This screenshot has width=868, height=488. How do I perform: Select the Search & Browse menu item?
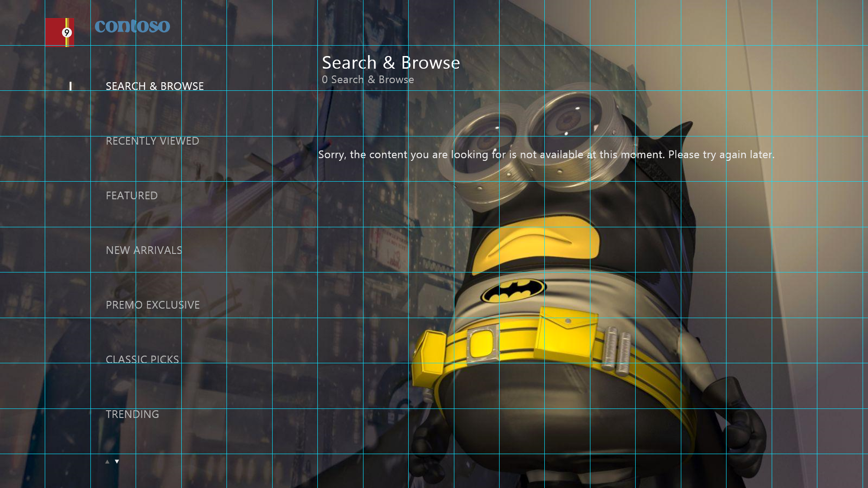point(155,86)
